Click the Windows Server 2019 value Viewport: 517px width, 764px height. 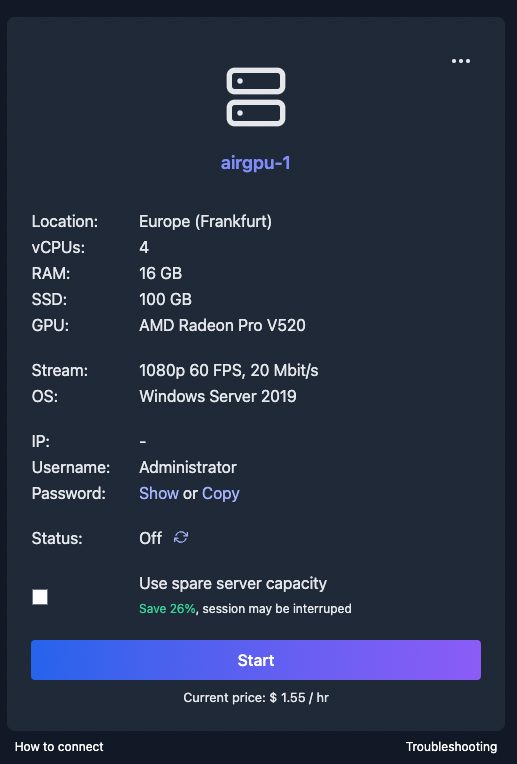click(218, 396)
